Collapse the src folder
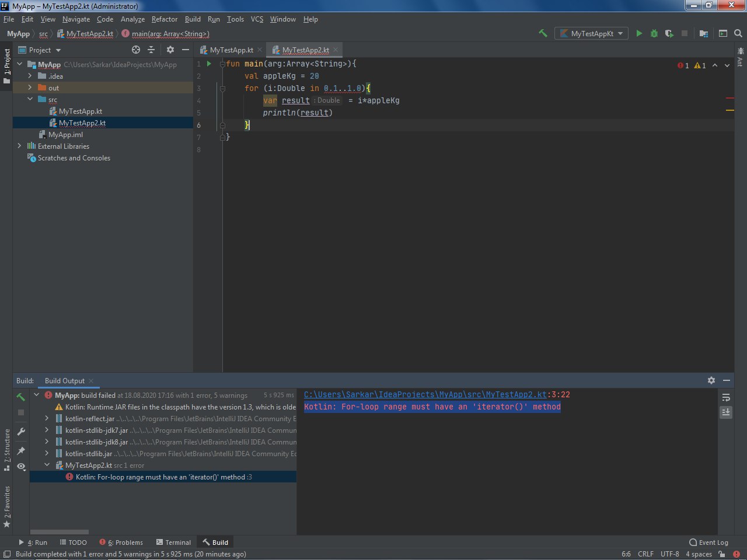Viewport: 747px width, 560px height. point(30,99)
